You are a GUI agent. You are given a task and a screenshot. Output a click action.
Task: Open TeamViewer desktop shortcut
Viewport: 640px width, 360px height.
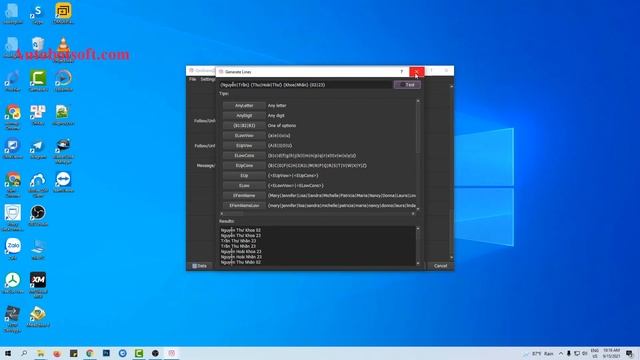tap(63, 181)
